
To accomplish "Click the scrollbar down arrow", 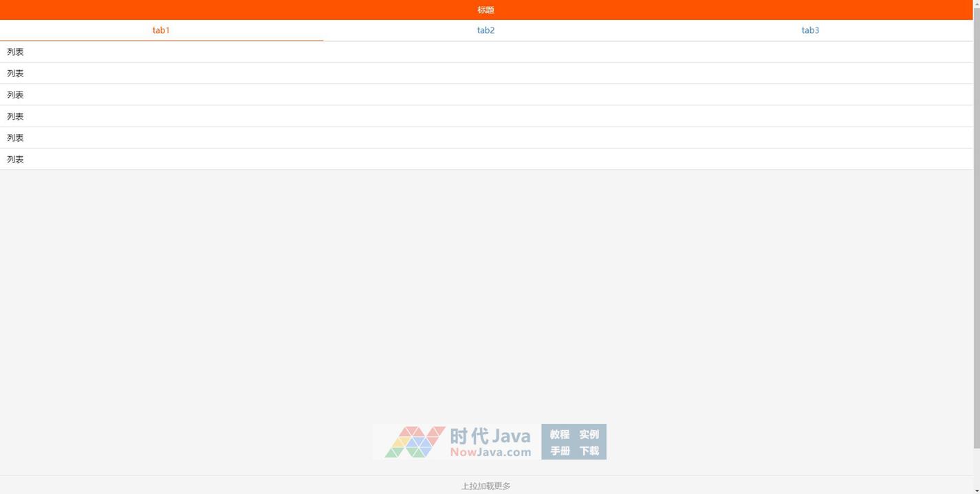I will tap(977, 489).
